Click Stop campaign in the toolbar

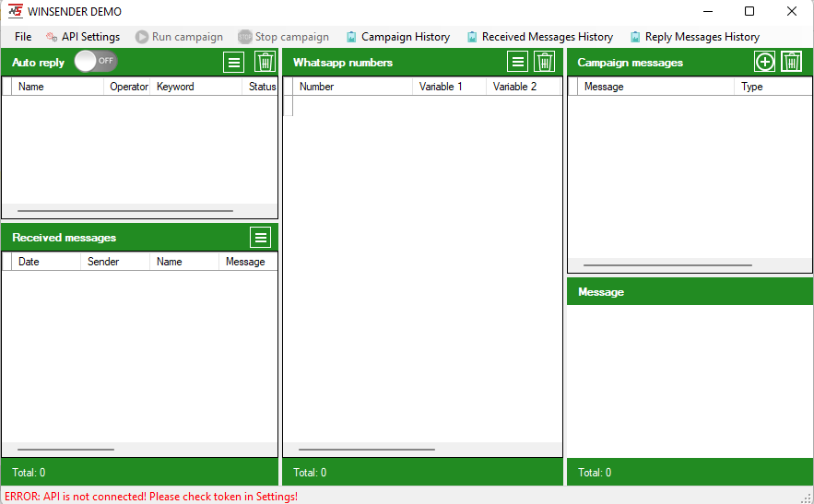point(283,37)
